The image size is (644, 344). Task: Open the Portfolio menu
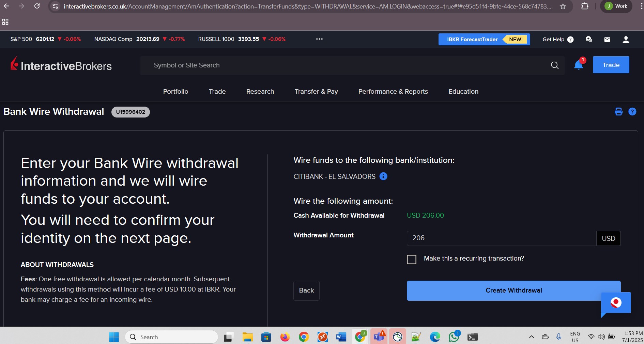176,92
